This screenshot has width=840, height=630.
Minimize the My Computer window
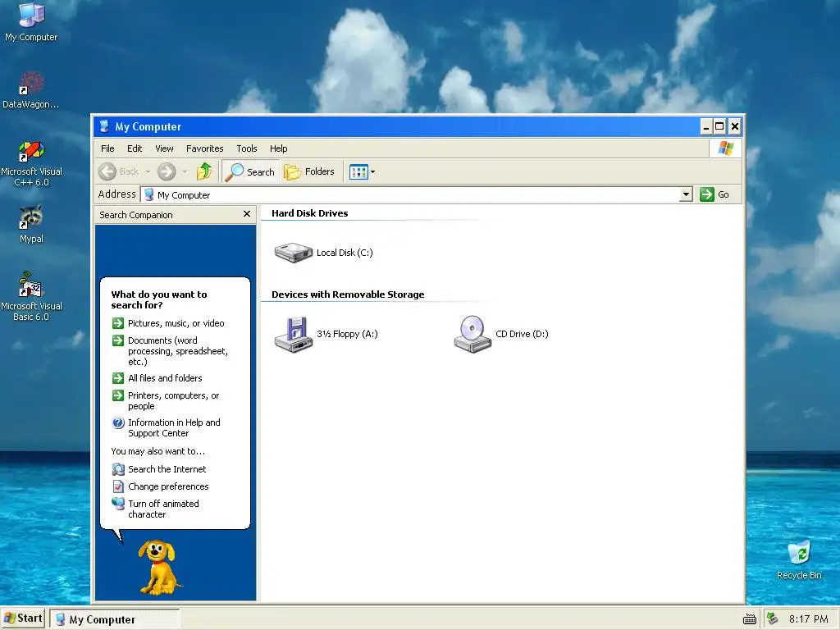pos(706,126)
